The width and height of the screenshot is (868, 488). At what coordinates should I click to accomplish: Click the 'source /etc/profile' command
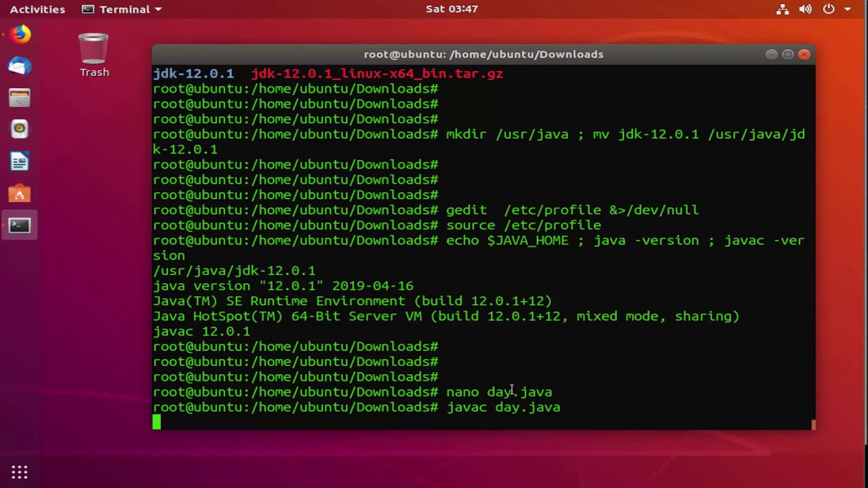point(524,225)
